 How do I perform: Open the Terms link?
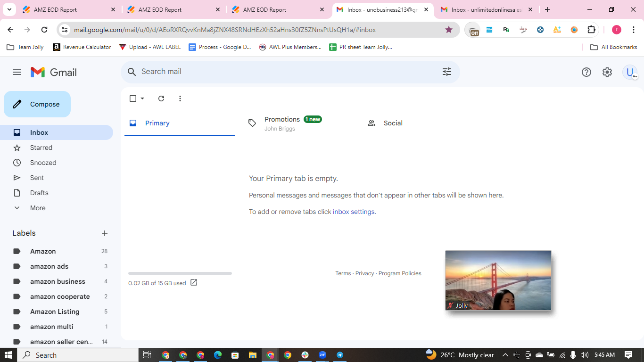coord(343,273)
